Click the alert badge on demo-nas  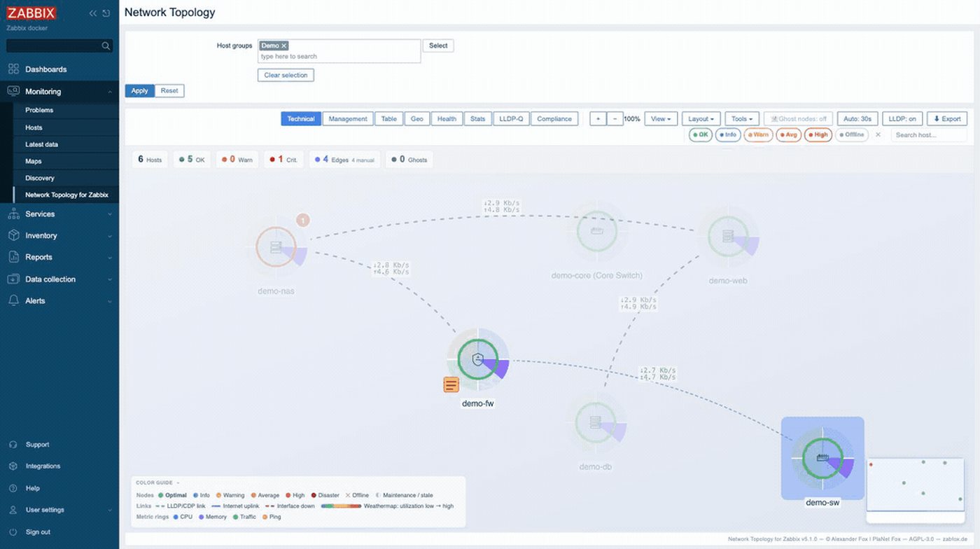coord(303,220)
